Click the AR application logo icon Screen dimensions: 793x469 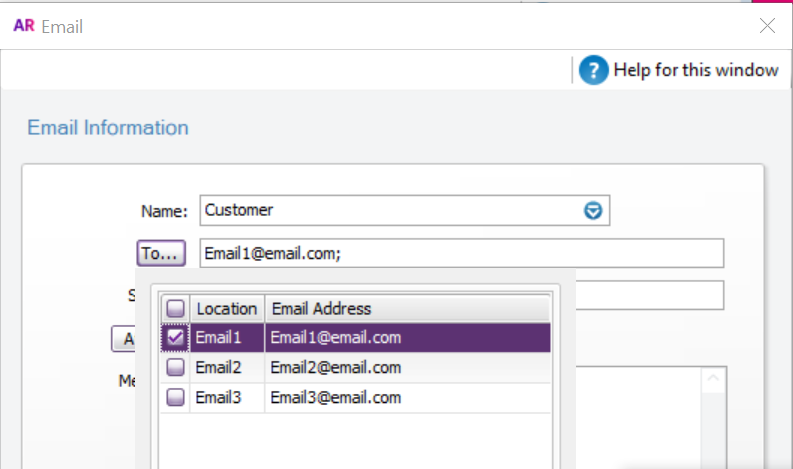click(24, 27)
